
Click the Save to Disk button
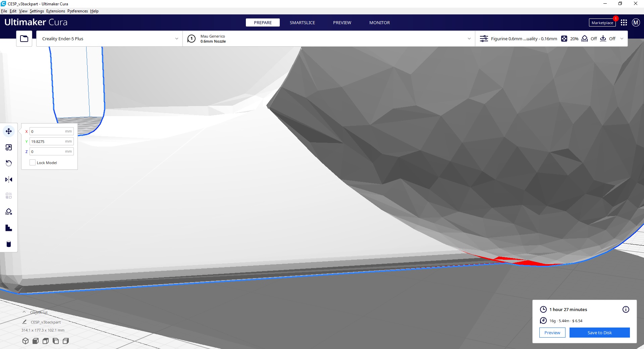[x=599, y=333]
